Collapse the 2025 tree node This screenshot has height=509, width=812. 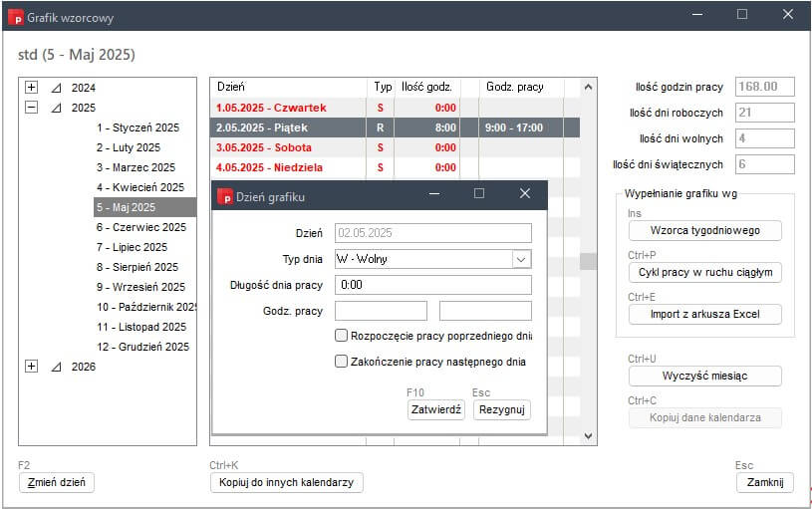pos(31,108)
